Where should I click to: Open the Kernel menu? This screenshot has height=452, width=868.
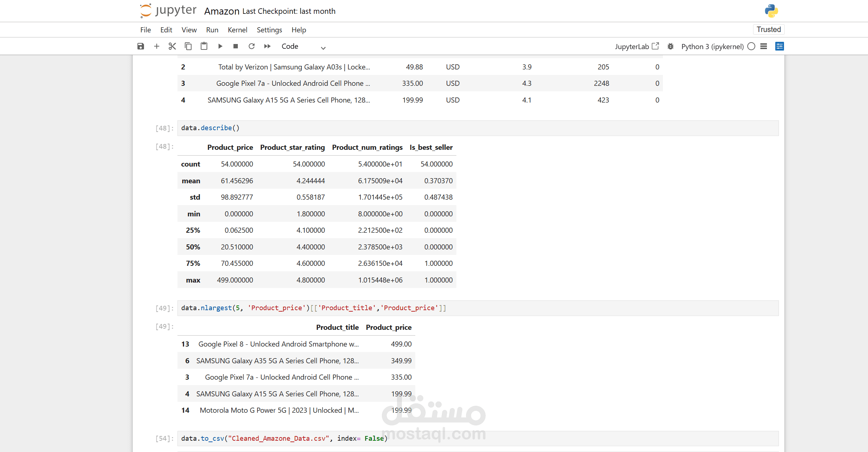[x=237, y=30]
